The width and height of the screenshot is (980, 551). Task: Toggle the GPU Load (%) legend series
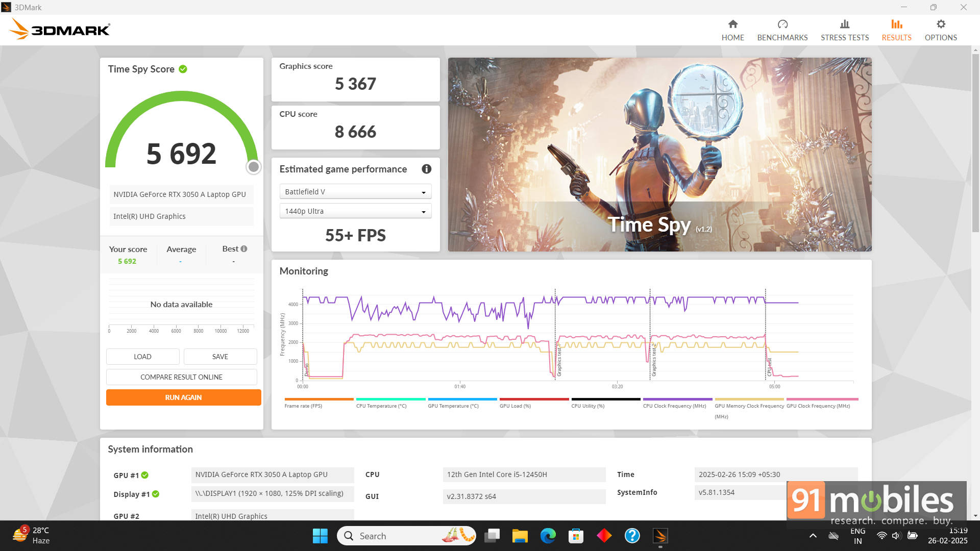(534, 403)
